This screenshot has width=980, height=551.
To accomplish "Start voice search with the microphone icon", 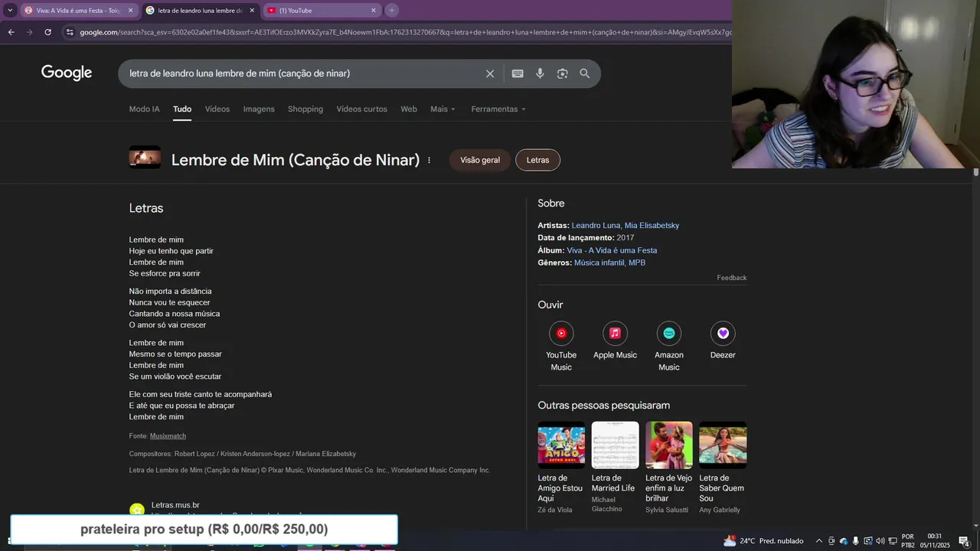I will tap(540, 73).
